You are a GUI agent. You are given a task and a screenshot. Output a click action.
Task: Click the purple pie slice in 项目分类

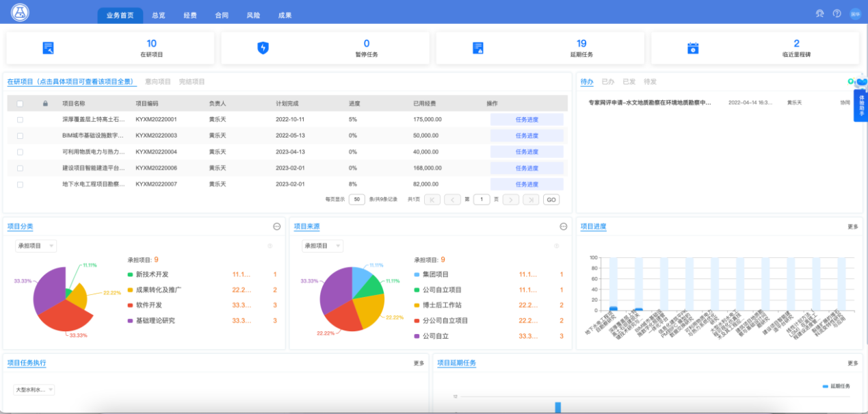pos(47,291)
